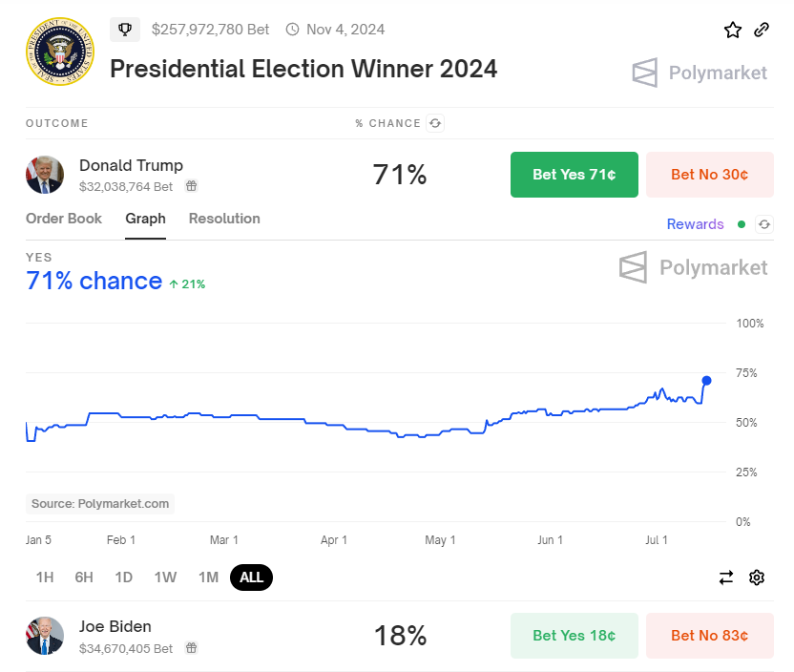
Task: Copy the market link via chain icon
Action: [762, 30]
